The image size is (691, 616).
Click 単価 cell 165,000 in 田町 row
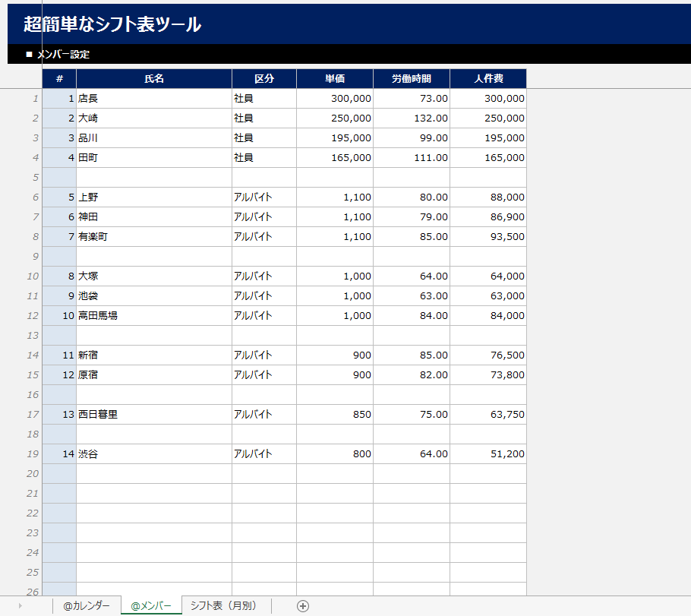pyautogui.click(x=335, y=157)
